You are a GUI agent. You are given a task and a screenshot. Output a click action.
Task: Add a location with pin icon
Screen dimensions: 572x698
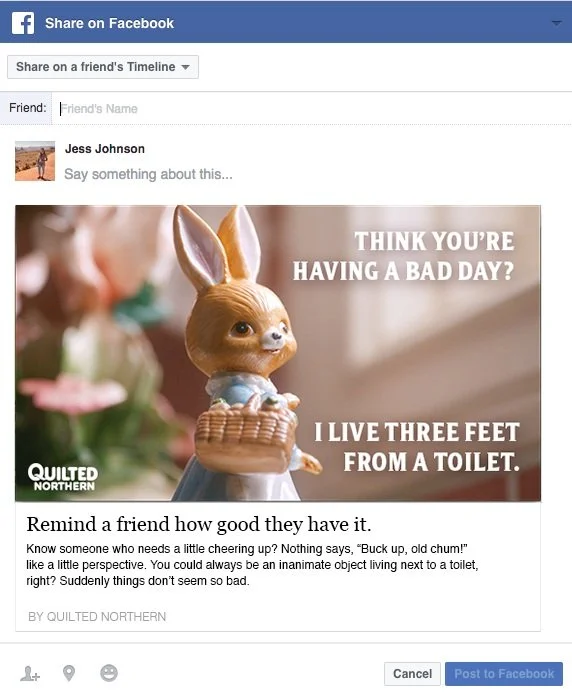[69, 673]
